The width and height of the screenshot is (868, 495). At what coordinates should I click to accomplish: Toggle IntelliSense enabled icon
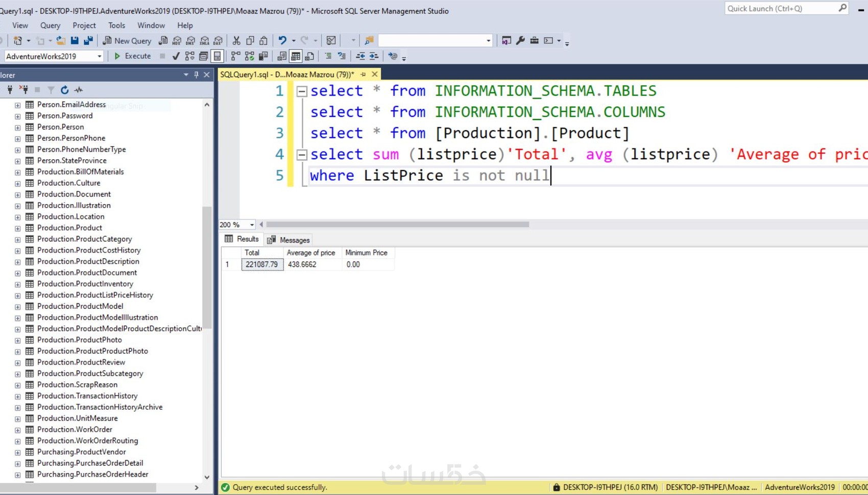pos(218,56)
